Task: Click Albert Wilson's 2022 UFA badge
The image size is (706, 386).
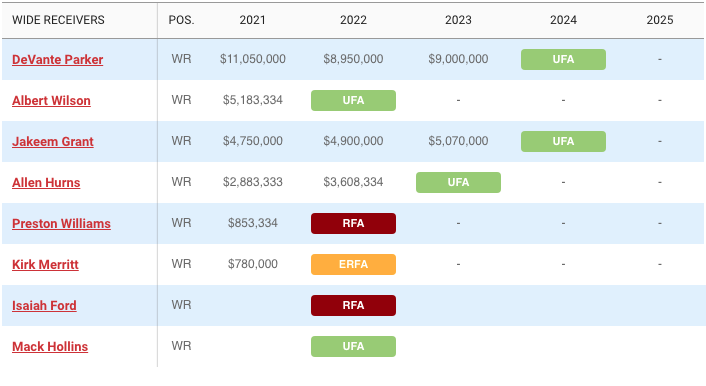Action: pos(353,100)
